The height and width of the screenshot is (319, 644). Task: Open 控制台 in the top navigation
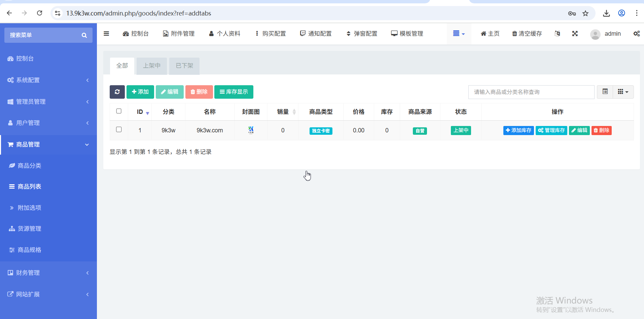pyautogui.click(x=136, y=34)
